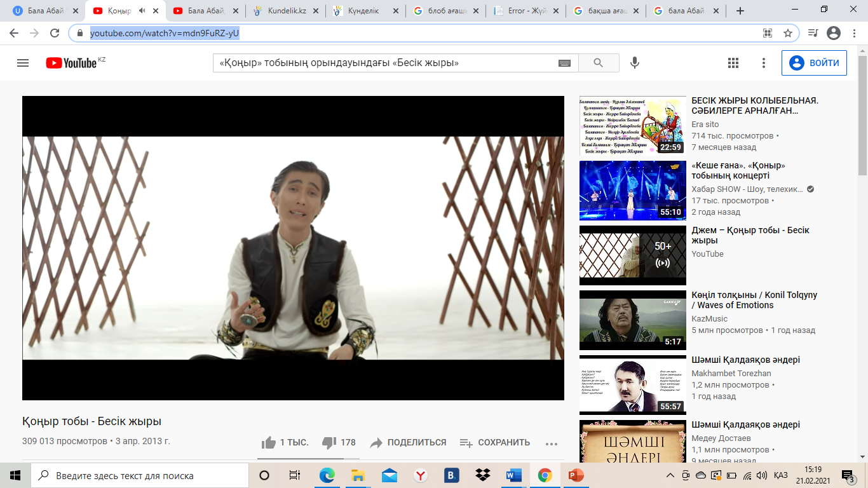Mute the Қоңыр tab audio icon
868x488 pixels.
coord(141,11)
